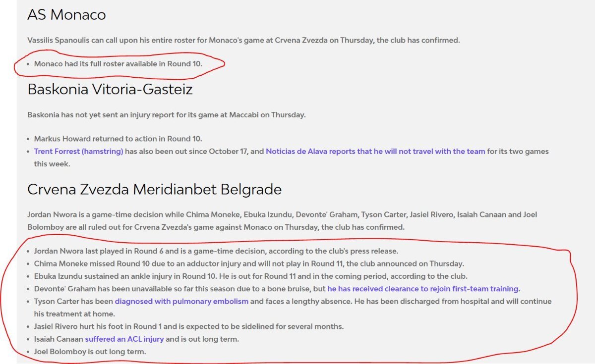
Task: Open the Noticias de Alava report link
Action: point(375,152)
